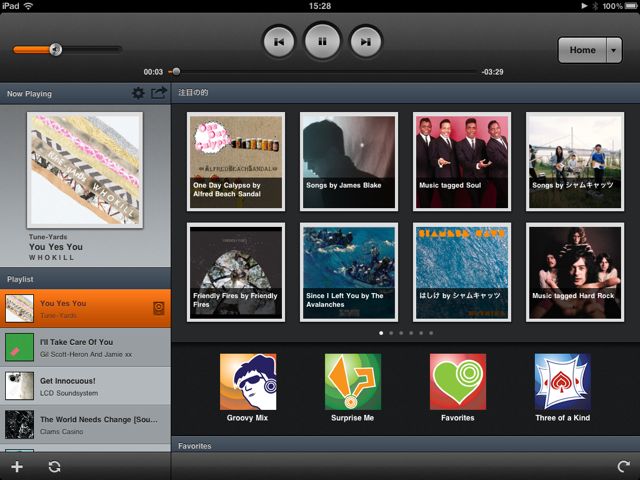This screenshot has width=640, height=480.
Task: Go to fifth featured page dot
Action: (x=421, y=333)
